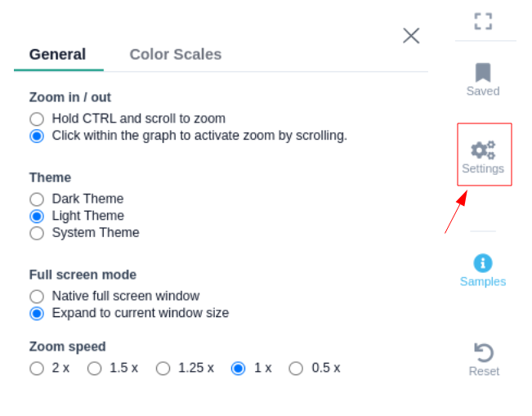Switch to the General tab

coord(57,55)
